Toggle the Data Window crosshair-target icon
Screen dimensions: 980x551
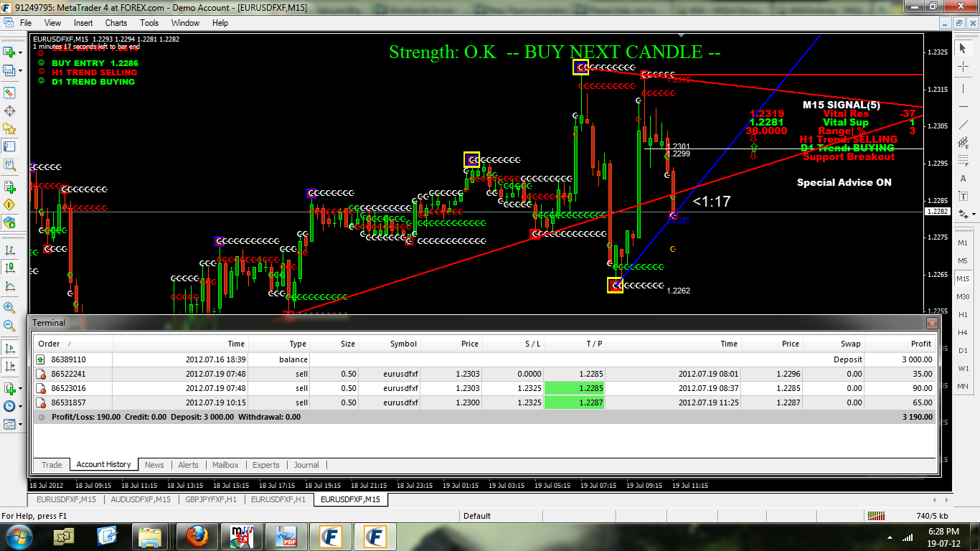(x=9, y=111)
